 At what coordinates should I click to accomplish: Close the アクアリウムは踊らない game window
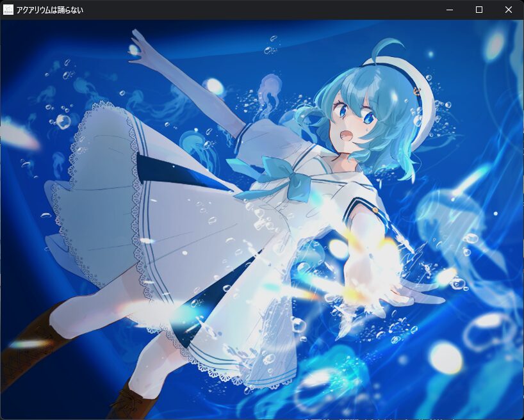point(509,10)
